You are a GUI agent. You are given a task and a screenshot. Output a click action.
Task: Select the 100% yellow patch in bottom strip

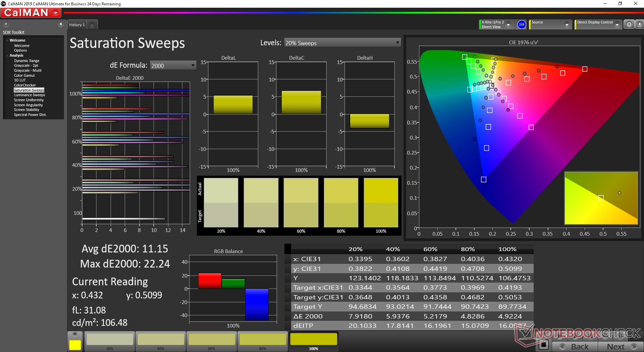(x=314, y=341)
